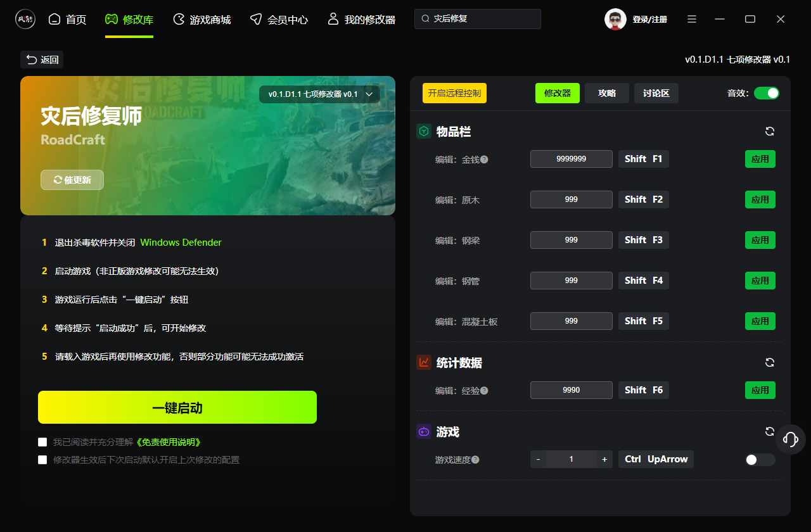Screen dimensions: 811x532
Task: Click the Ctrl UpArrow hotkey box
Action: [x=656, y=459]
